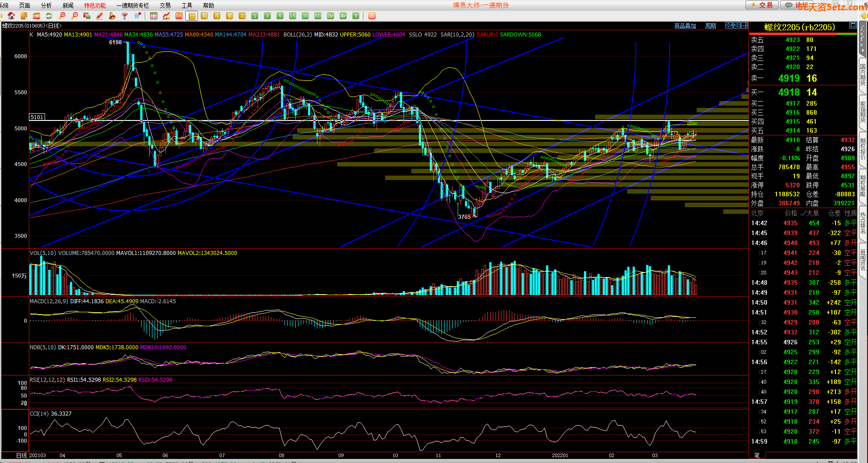Toggle the daily (日) period button

pyautogui.click(x=192, y=16)
